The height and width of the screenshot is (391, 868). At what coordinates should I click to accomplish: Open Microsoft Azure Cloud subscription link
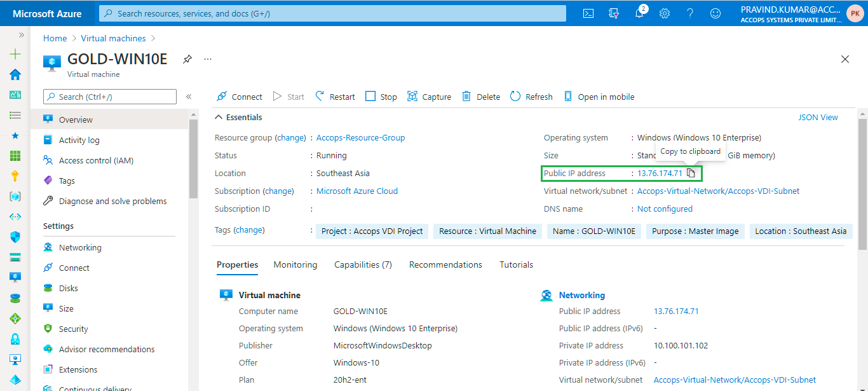(x=357, y=191)
